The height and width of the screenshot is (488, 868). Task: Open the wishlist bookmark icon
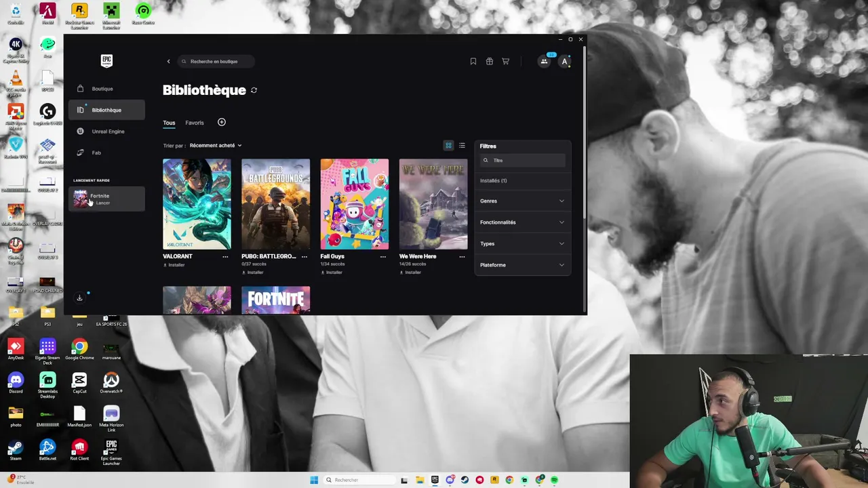click(x=473, y=62)
